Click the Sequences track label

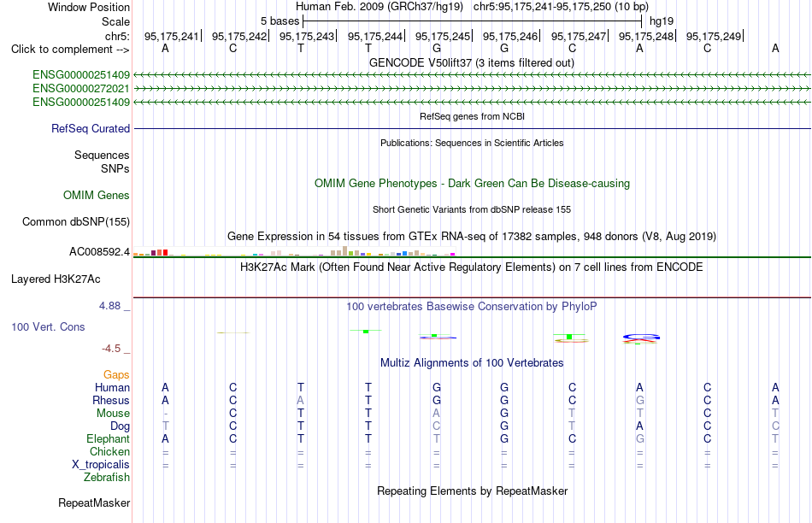(x=102, y=155)
